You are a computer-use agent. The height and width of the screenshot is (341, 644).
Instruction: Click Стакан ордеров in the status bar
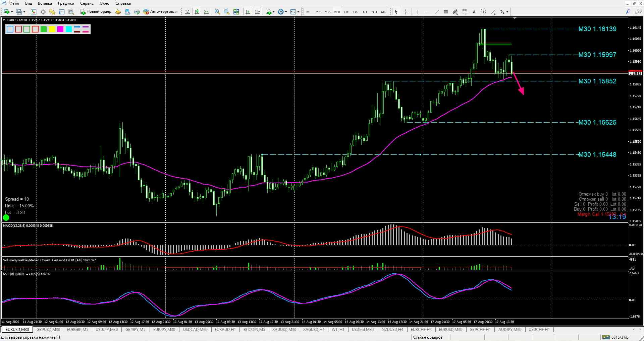tap(428, 337)
